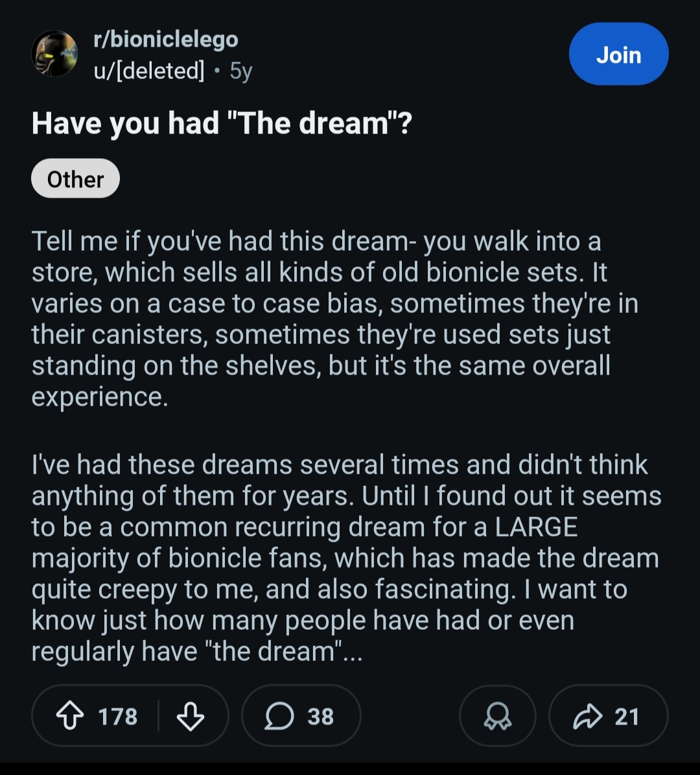Click the word "experience." ending the first paragraph
The image size is (700, 775).
point(100,397)
